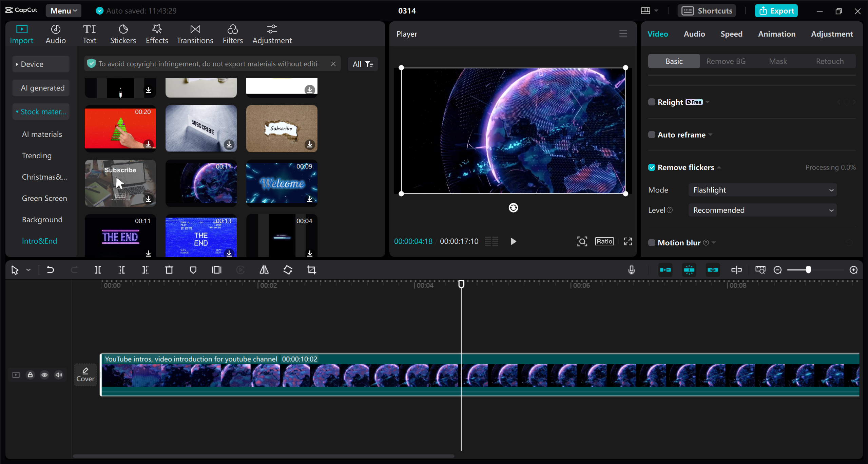Select the Welcome stock video thumbnail

pyautogui.click(x=282, y=183)
